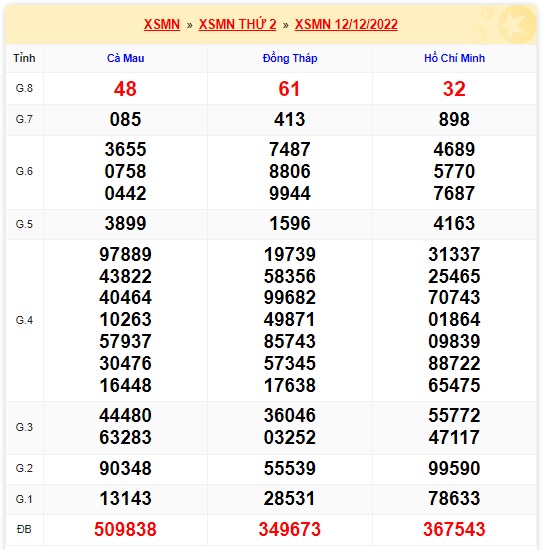The width and height of the screenshot is (548, 550).
Task: Open the XSMN 12/12/2022 link
Action: tap(346, 25)
